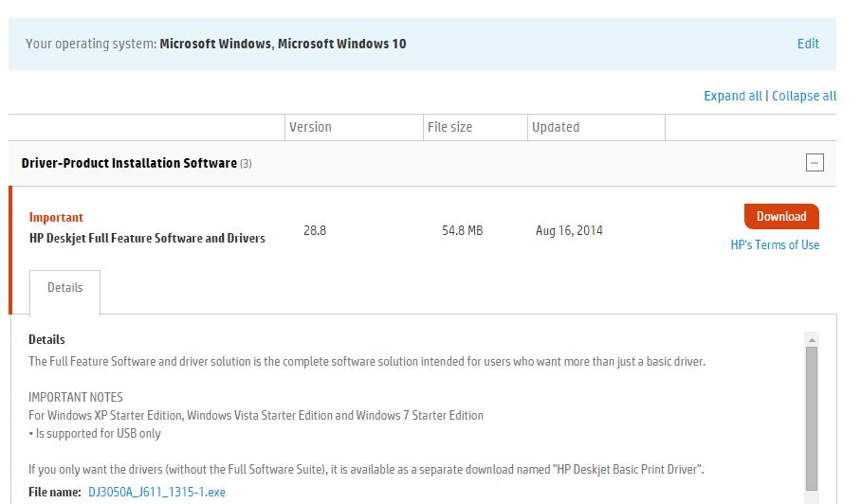Click the 'Is supported for USB only' line

[x=95, y=434]
